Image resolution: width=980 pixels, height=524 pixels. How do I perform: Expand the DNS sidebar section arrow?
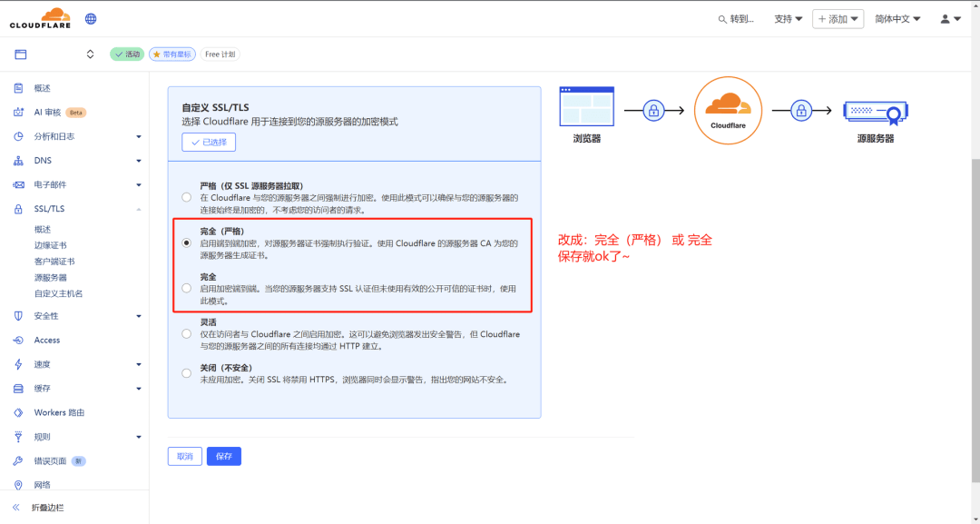point(139,161)
